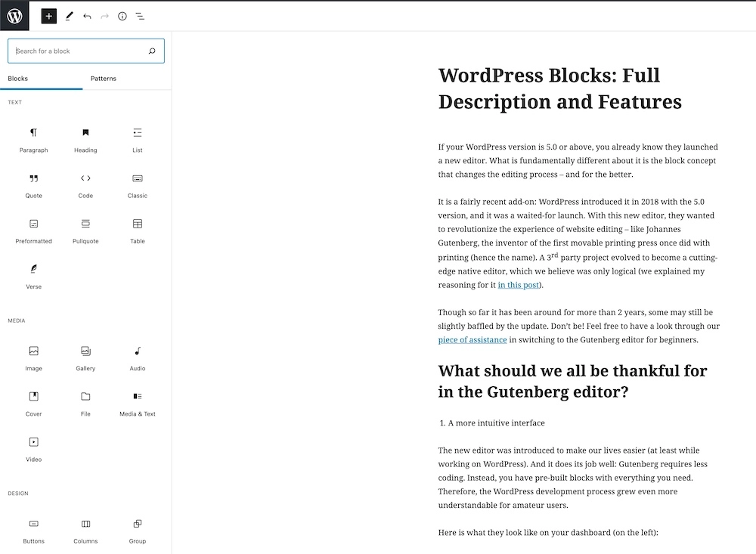The width and height of the screenshot is (756, 554).
Task: Click the paragraph starting 'Though so far it has been'
Action: 578,326
